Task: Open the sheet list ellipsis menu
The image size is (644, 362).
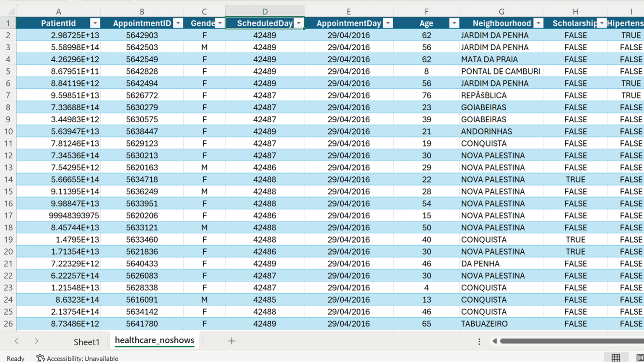Action: coord(479,341)
